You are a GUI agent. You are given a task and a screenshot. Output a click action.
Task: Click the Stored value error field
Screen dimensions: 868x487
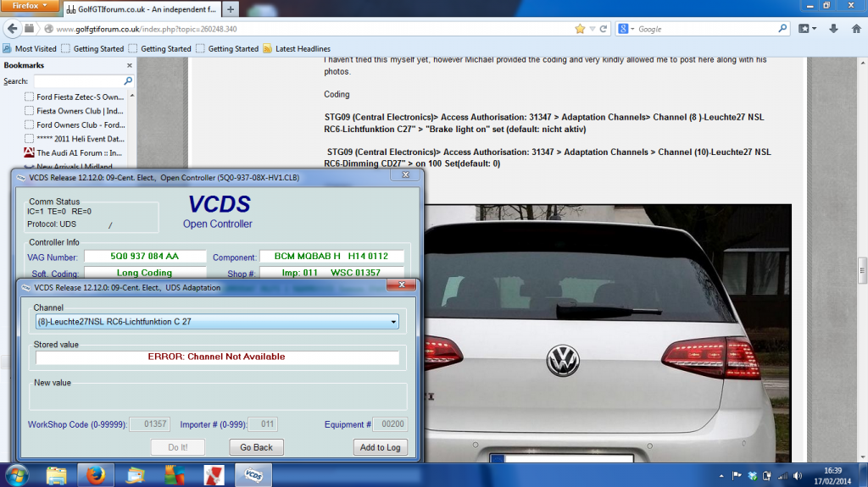[x=217, y=357]
